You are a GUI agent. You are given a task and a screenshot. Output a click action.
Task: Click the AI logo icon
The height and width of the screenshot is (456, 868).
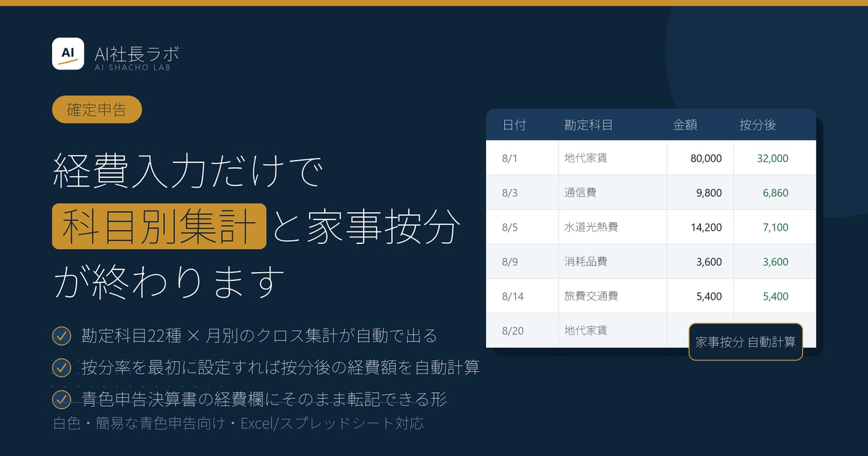click(x=68, y=54)
